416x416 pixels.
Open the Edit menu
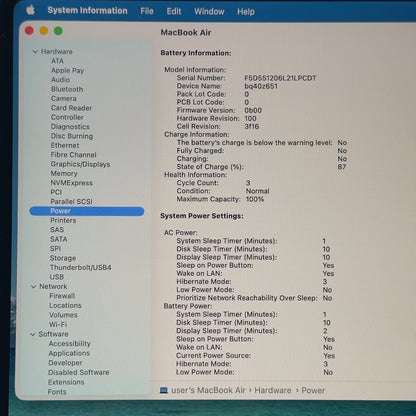(174, 11)
